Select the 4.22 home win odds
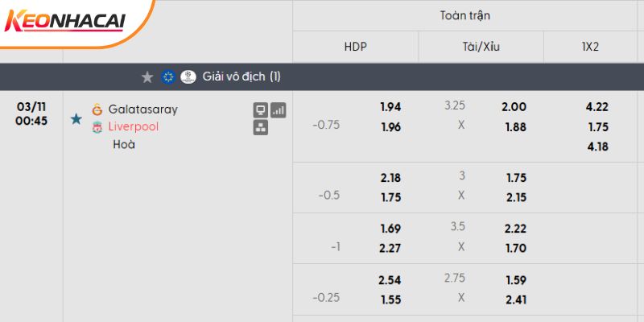Screen dimensions: 644x322 tap(597, 106)
